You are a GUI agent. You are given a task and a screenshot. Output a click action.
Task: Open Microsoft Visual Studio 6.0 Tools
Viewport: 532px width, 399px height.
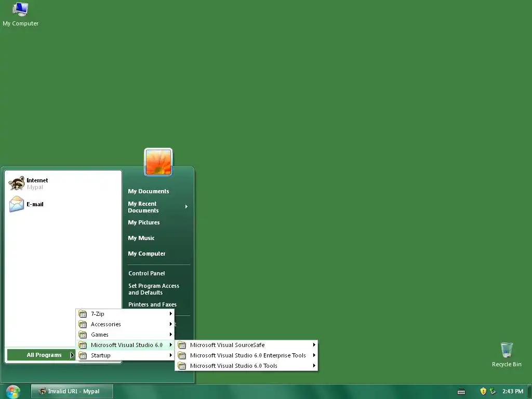point(246,366)
